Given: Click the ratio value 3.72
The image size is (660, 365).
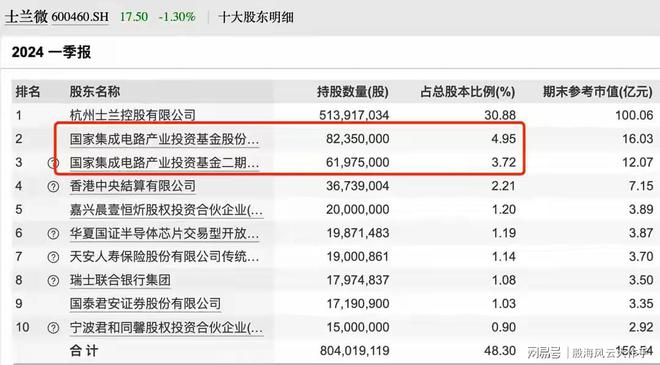Looking at the screenshot, I should pos(503,163).
